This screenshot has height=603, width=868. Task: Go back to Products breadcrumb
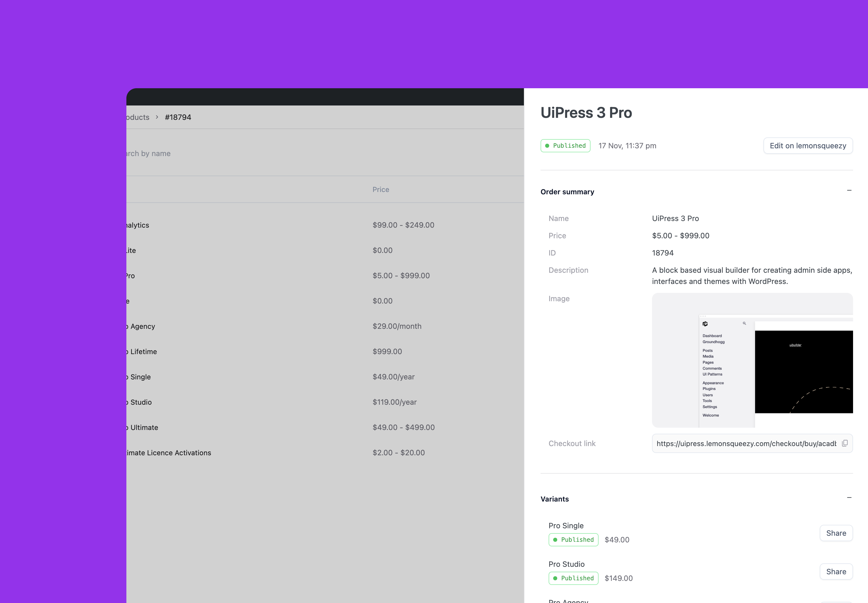coord(138,117)
